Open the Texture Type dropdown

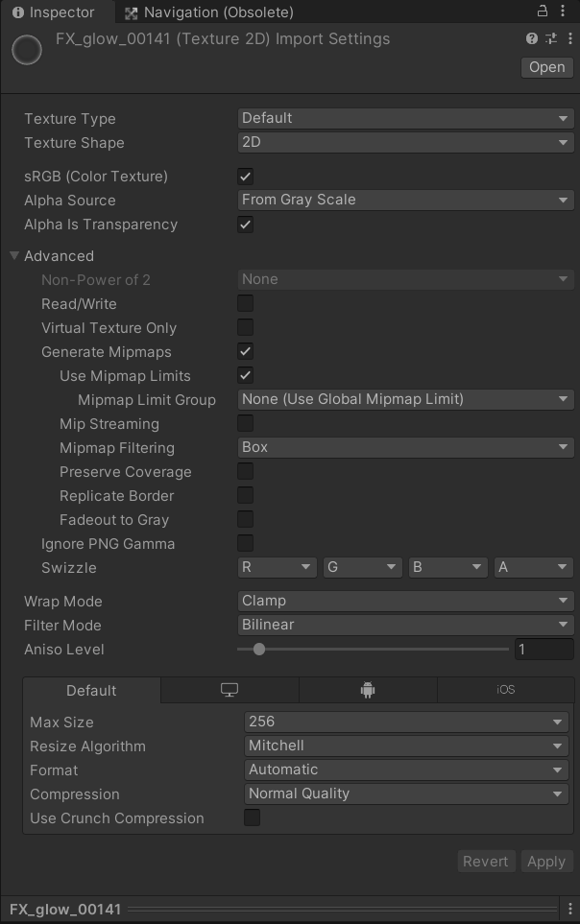pos(405,118)
